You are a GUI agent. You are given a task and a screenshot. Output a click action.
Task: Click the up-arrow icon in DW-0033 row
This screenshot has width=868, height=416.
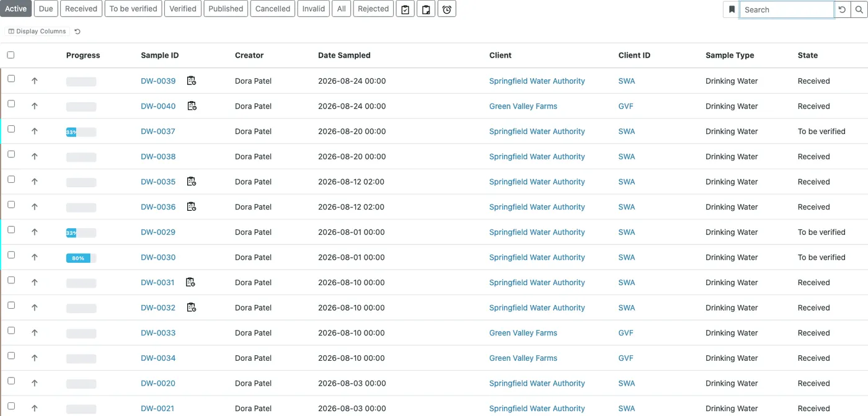[35, 333]
